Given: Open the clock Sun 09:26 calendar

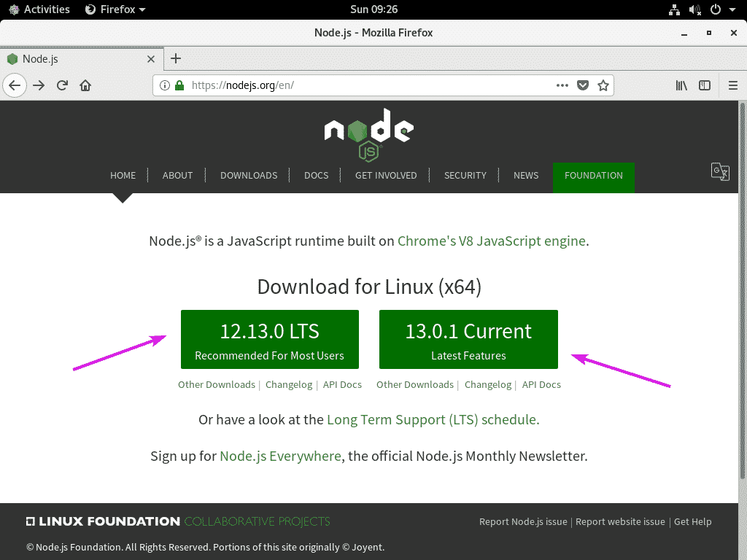Looking at the screenshot, I should tap(374, 9).
